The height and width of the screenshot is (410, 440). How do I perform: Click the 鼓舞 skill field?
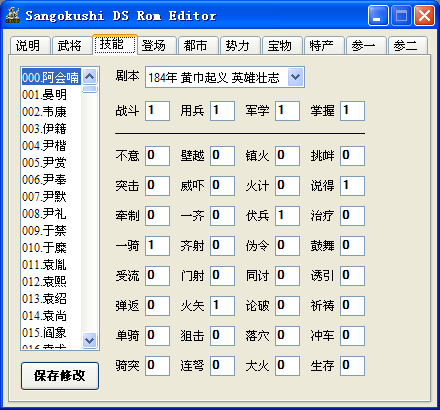(352, 246)
